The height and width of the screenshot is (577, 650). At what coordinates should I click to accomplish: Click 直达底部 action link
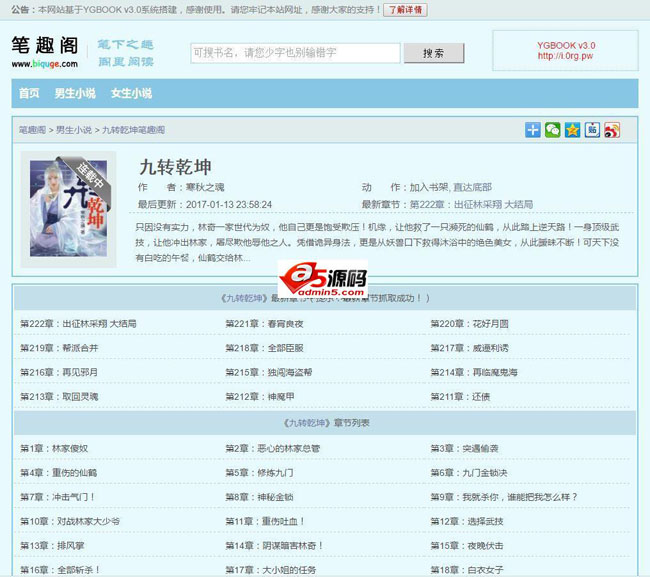472,187
